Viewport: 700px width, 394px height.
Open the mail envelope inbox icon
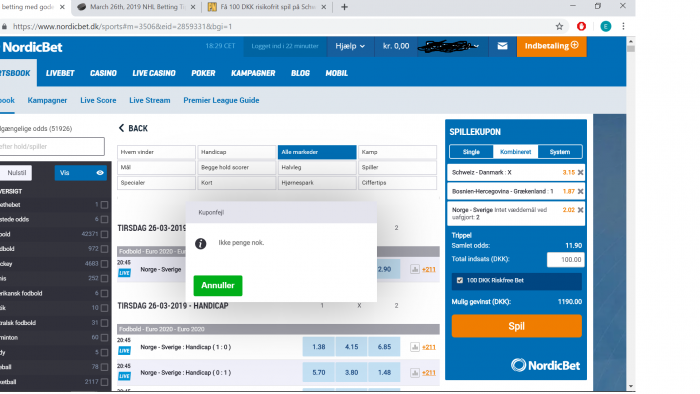pyautogui.click(x=502, y=46)
